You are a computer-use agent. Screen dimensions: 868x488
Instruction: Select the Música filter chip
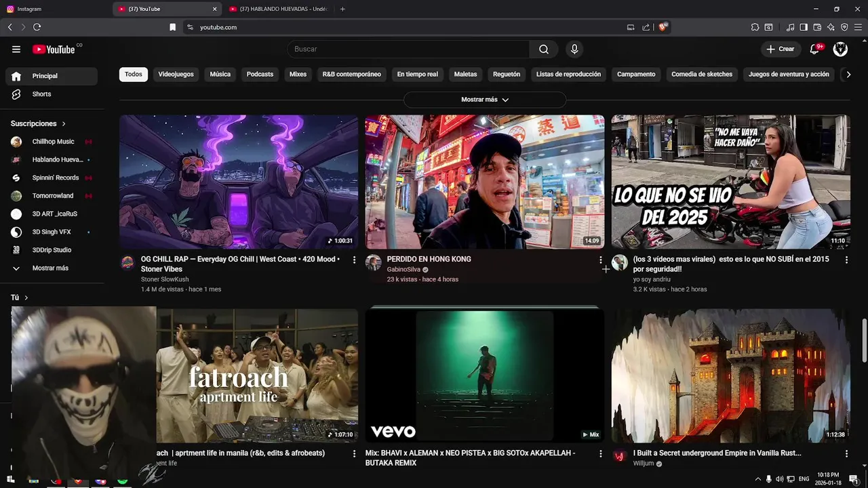pyautogui.click(x=220, y=75)
